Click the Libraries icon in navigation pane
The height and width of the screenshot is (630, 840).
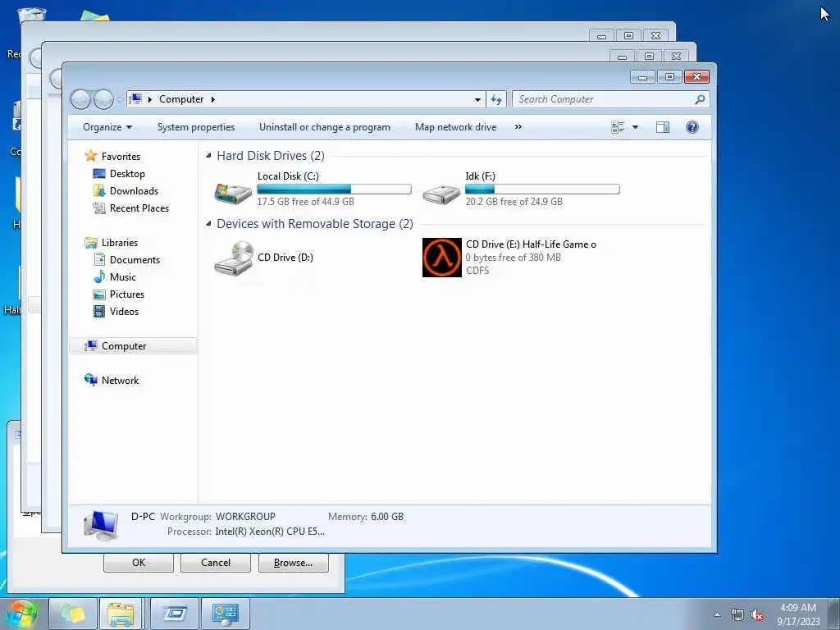coord(90,243)
